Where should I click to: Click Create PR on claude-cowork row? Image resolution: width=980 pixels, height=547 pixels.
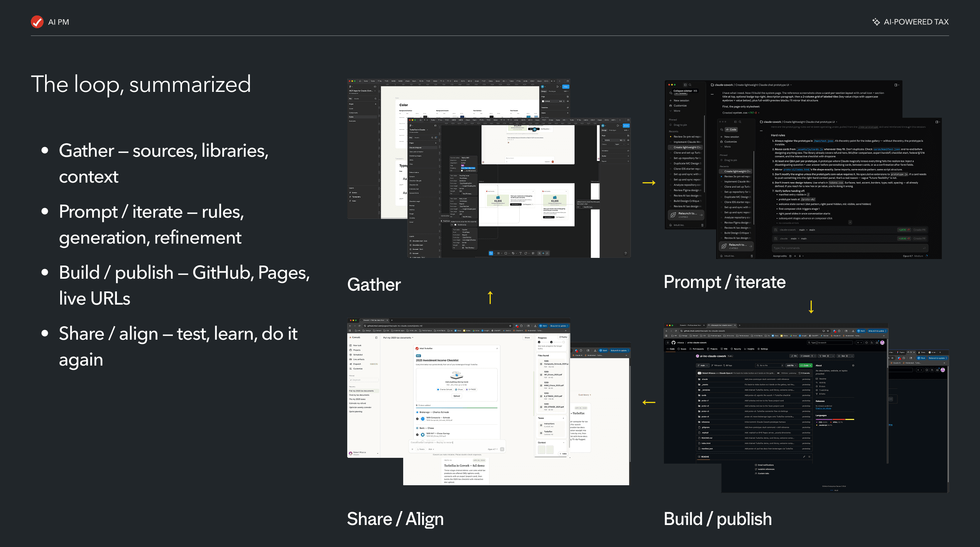(x=919, y=230)
